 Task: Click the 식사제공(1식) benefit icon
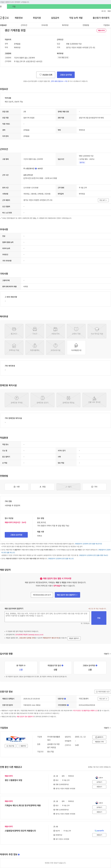coord(76,347)
